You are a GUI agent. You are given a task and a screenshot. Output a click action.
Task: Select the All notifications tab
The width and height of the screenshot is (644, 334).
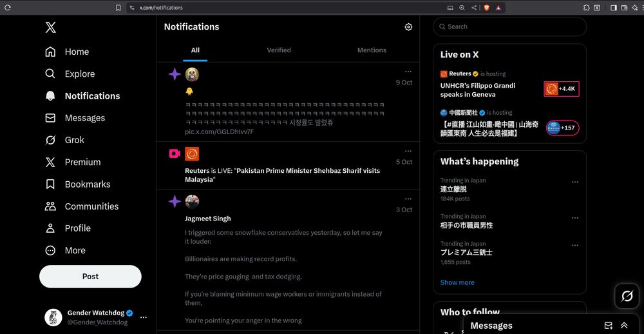coord(195,50)
